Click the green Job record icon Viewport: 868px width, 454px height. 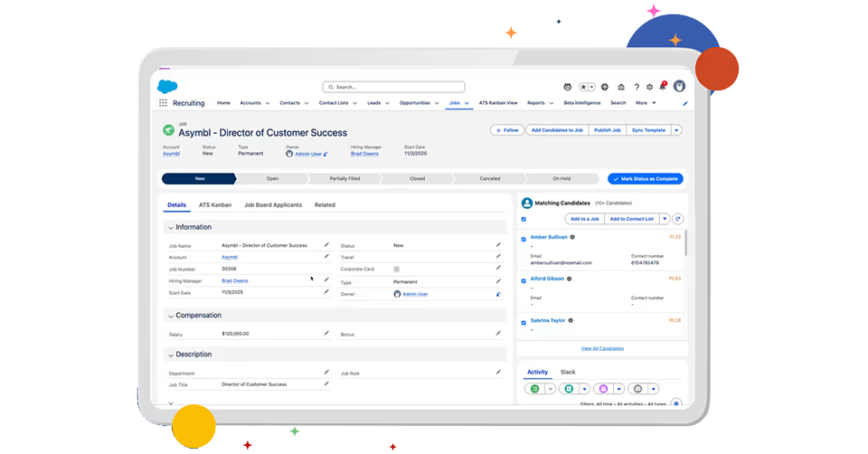pos(168,130)
